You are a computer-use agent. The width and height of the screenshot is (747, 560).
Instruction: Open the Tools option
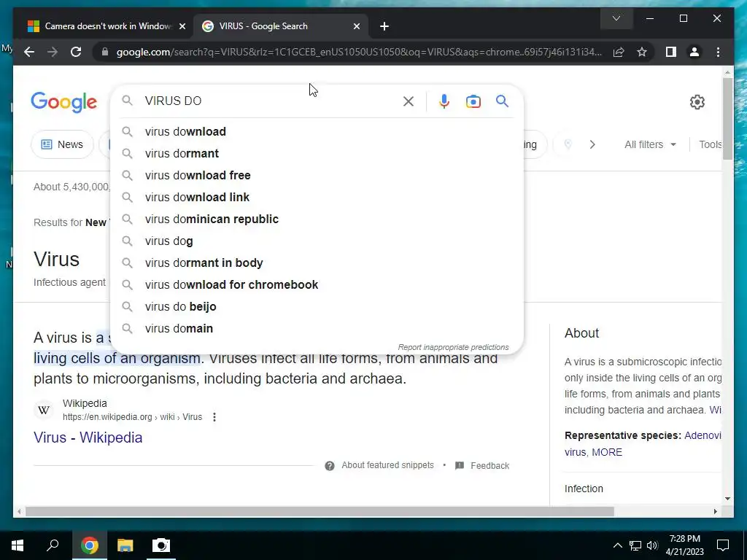[x=711, y=144]
